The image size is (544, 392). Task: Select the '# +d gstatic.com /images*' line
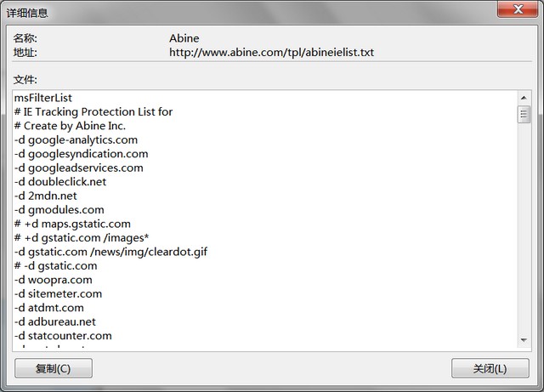[82, 238]
